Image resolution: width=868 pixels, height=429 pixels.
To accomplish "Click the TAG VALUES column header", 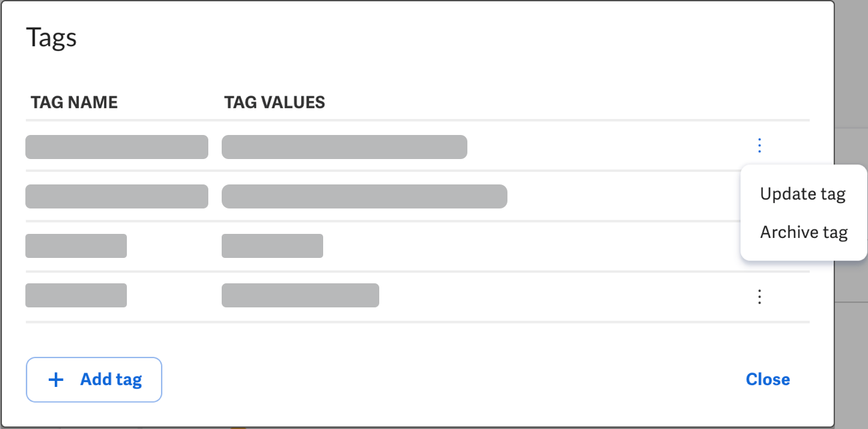I will (274, 102).
